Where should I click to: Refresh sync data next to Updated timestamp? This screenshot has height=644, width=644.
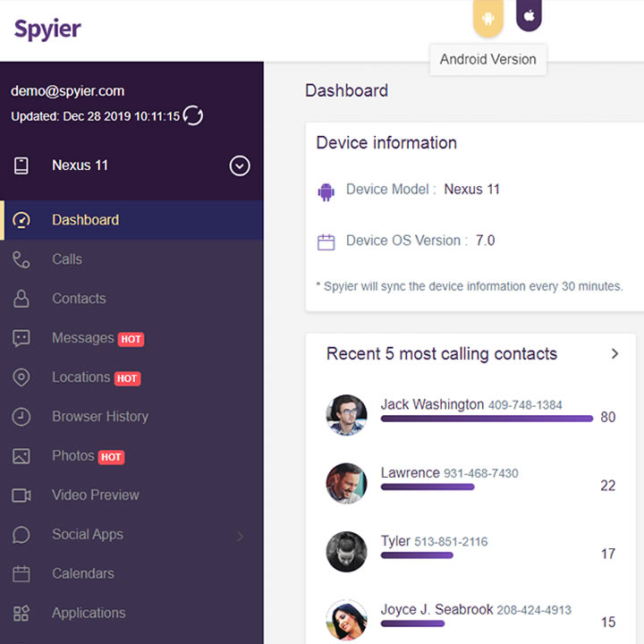193,115
